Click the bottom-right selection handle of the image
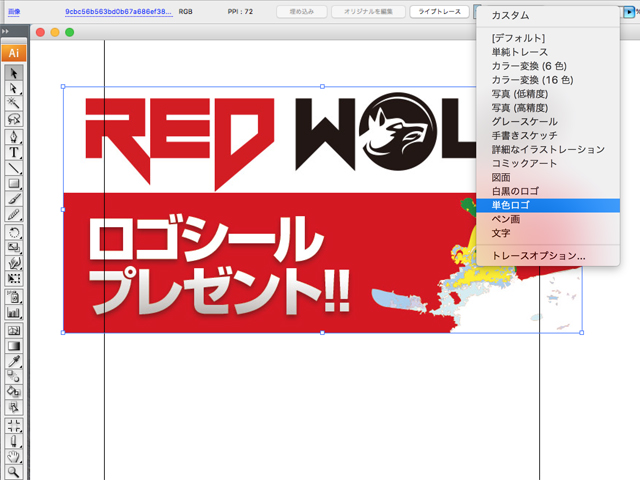 point(582,333)
